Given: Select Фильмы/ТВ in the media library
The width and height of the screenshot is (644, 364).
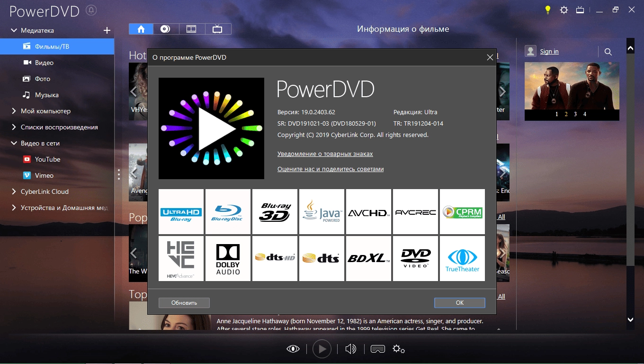Looking at the screenshot, I should tap(57, 46).
